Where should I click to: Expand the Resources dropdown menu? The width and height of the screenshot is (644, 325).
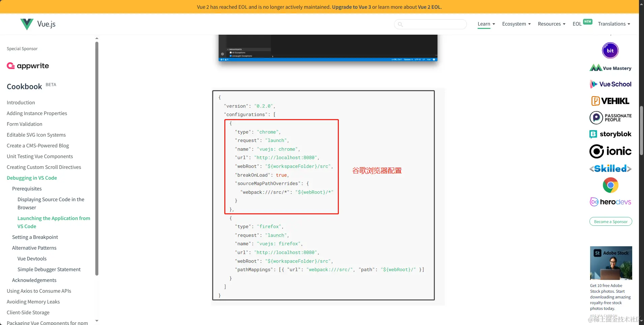(x=551, y=24)
